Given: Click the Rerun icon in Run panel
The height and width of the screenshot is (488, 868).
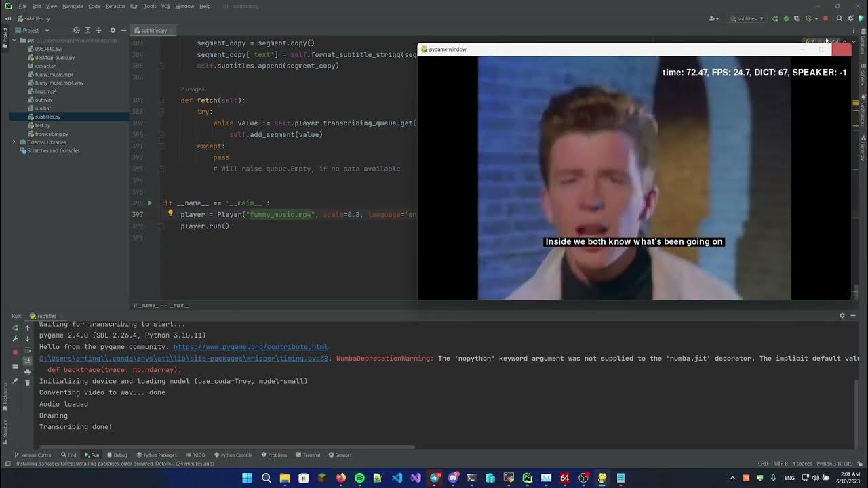Looking at the screenshot, I should (x=15, y=328).
